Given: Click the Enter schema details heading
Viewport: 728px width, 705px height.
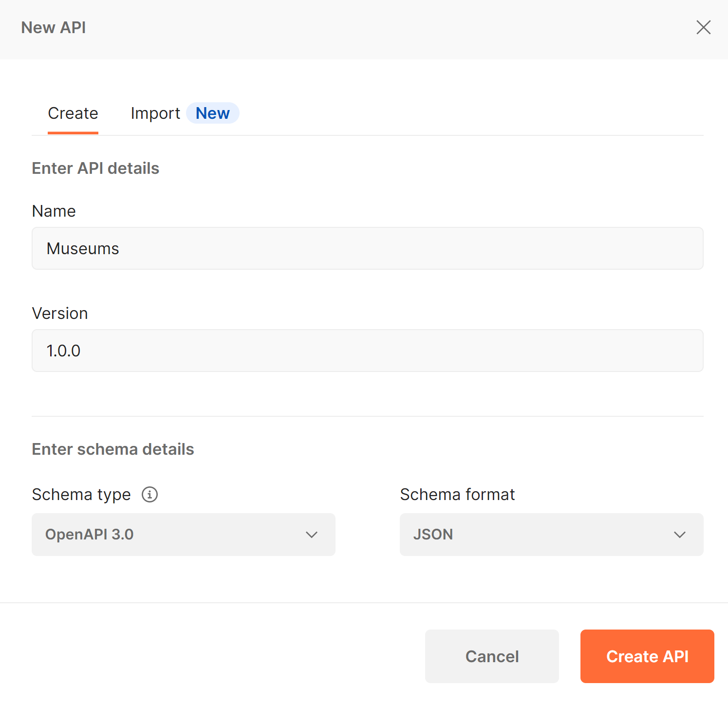Looking at the screenshot, I should (113, 449).
